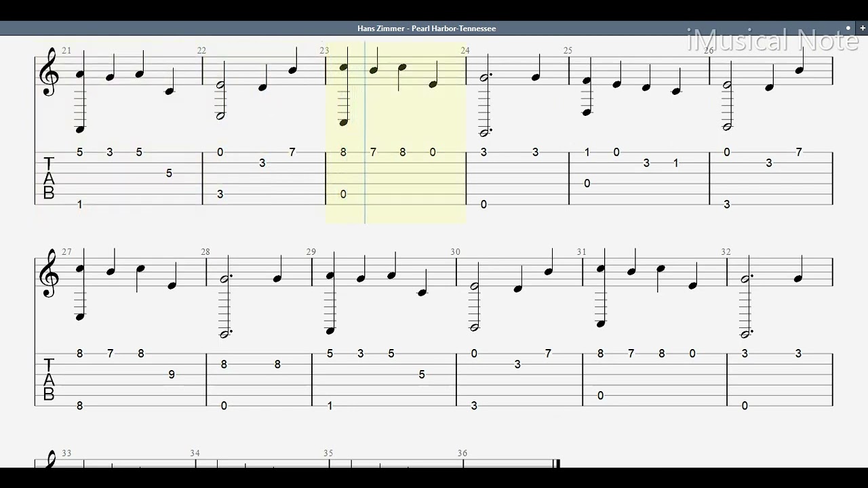Select second-string fret 5 in measure 21
This screenshot has height=488, width=868.
click(169, 173)
